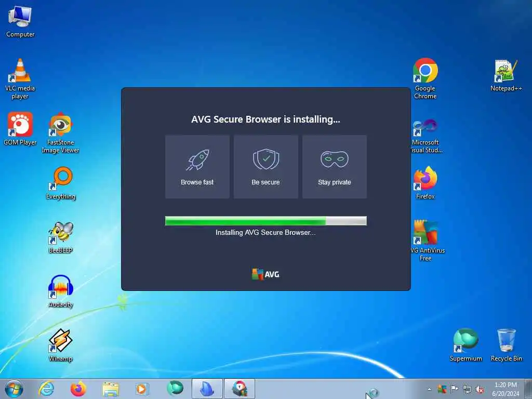Open the Computer desktop icon

(20, 21)
